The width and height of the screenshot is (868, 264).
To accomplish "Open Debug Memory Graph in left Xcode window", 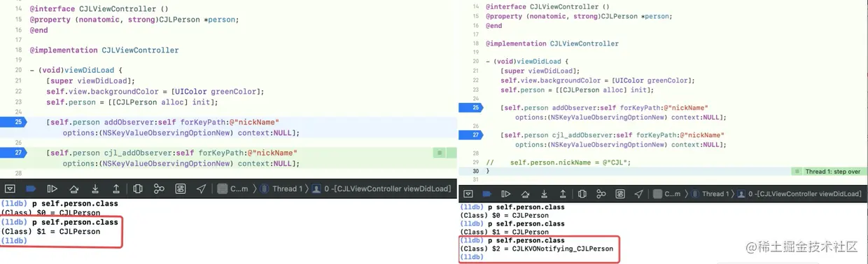I will click(x=159, y=188).
